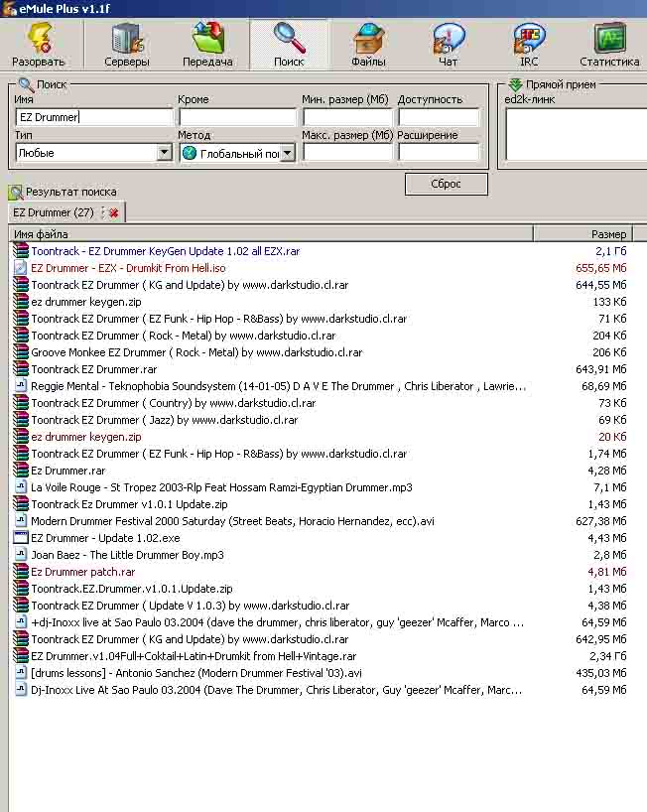Click the rar icon of Toontrack - EZ Drummer KeyGen Update

21,250
